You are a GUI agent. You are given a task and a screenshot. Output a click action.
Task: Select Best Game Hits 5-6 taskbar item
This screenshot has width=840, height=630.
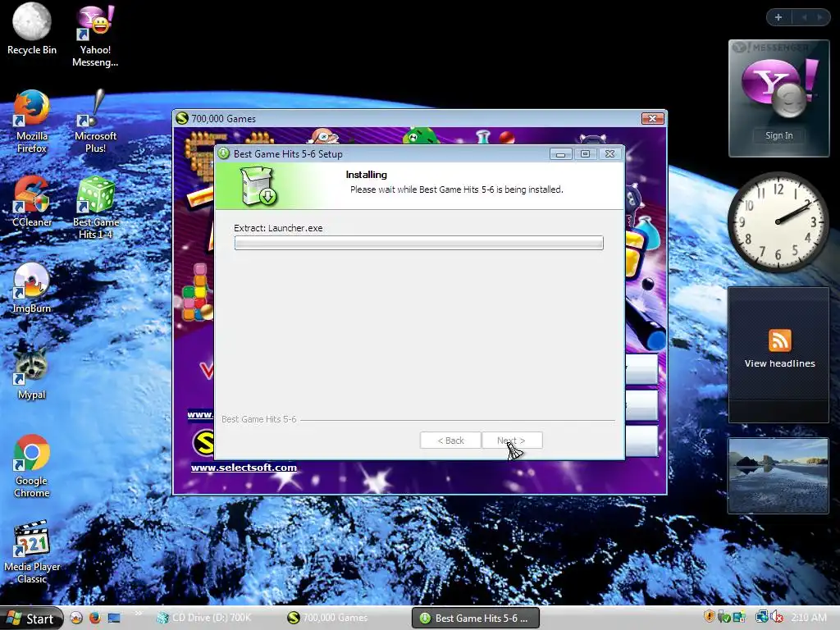(x=475, y=618)
